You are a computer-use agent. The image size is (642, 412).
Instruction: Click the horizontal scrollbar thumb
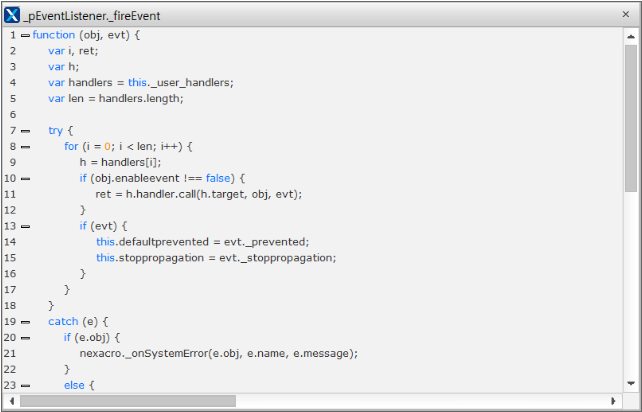tap(127, 400)
